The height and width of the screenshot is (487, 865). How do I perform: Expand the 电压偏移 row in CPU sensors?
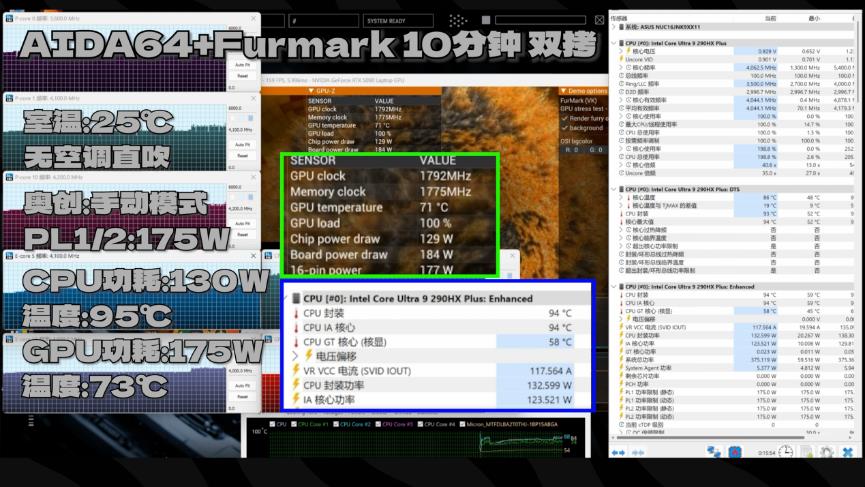point(295,356)
